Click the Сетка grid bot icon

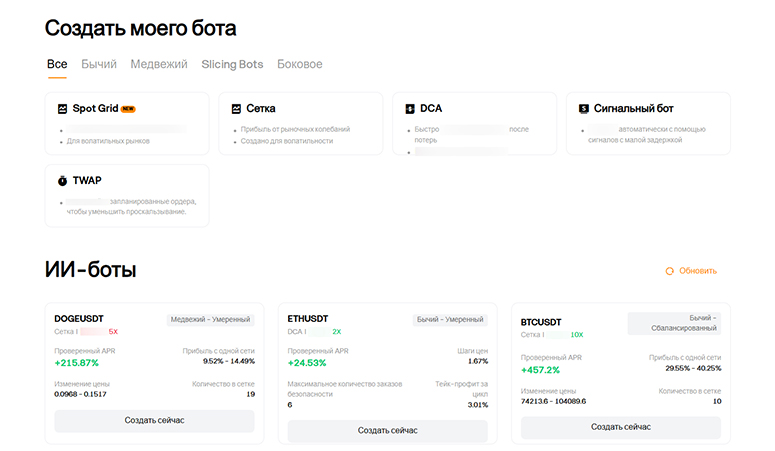[236, 108]
